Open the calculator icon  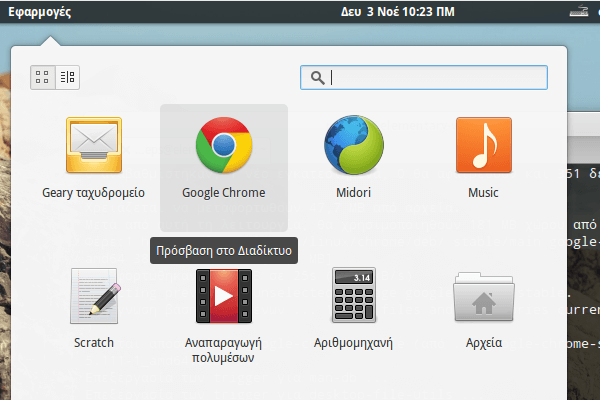coord(354,295)
